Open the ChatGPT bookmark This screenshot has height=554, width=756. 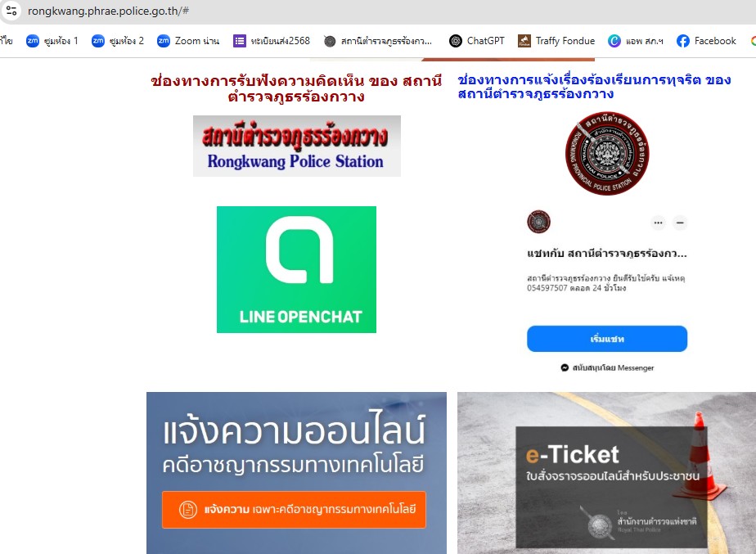click(476, 41)
